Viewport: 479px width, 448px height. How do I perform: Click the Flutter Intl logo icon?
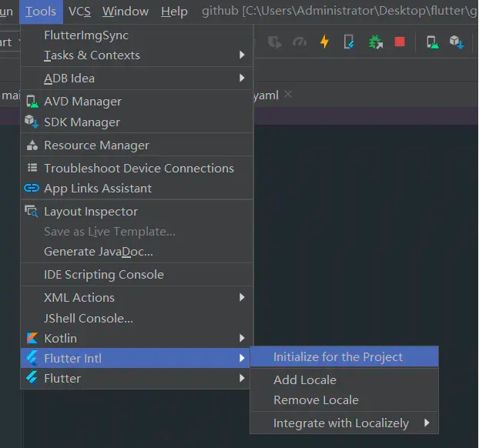pyautogui.click(x=32, y=358)
